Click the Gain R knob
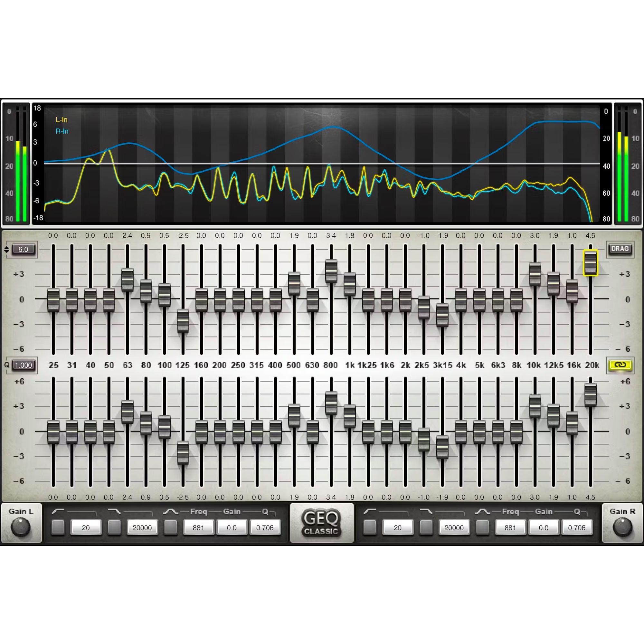644x644 pixels. (622, 527)
